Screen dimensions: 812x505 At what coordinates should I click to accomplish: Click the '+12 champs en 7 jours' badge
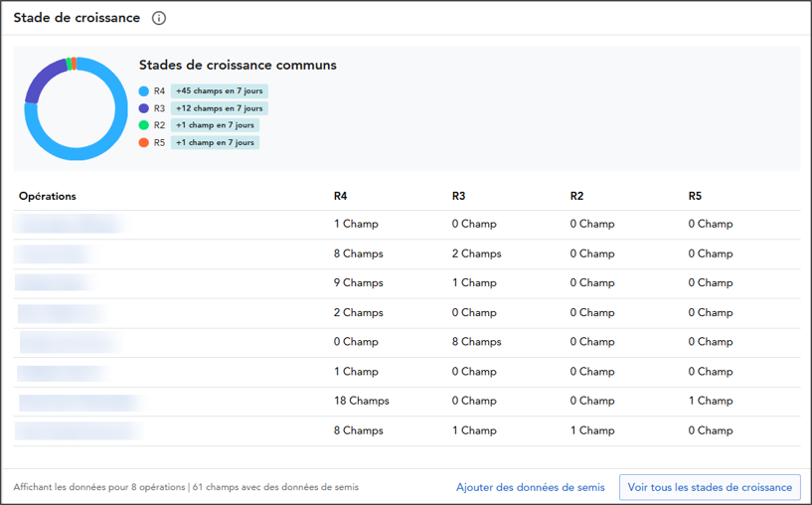point(219,108)
